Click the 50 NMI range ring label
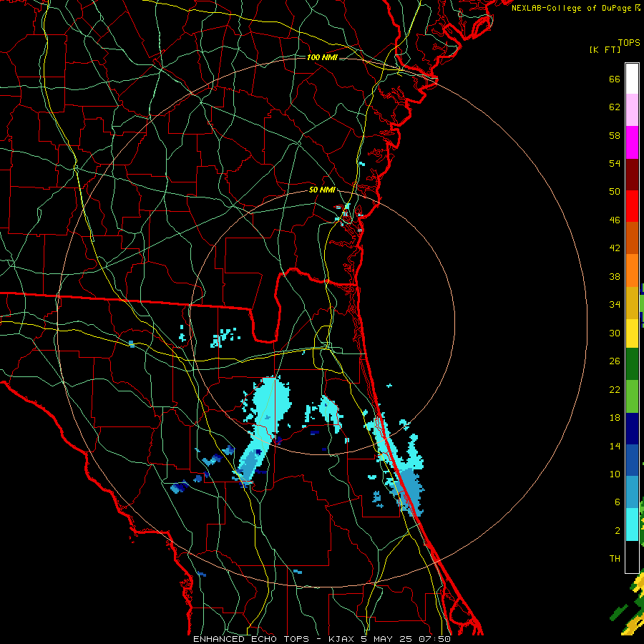 323,190
